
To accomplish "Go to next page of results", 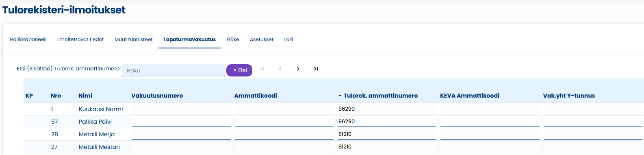I will click(x=298, y=69).
